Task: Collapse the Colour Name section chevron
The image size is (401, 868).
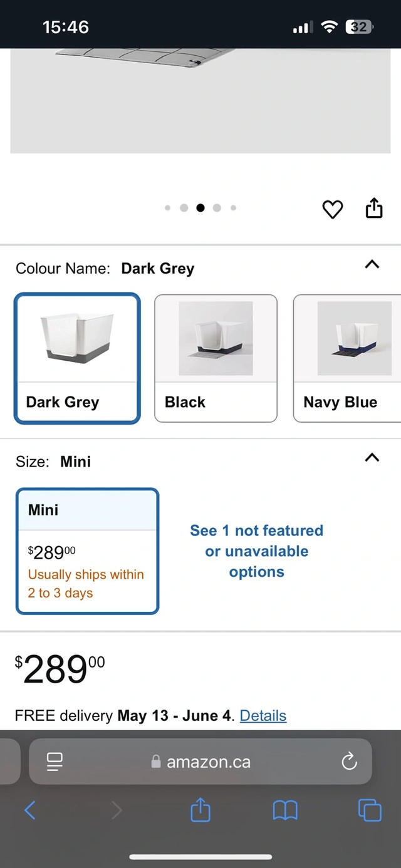Action: point(372,264)
